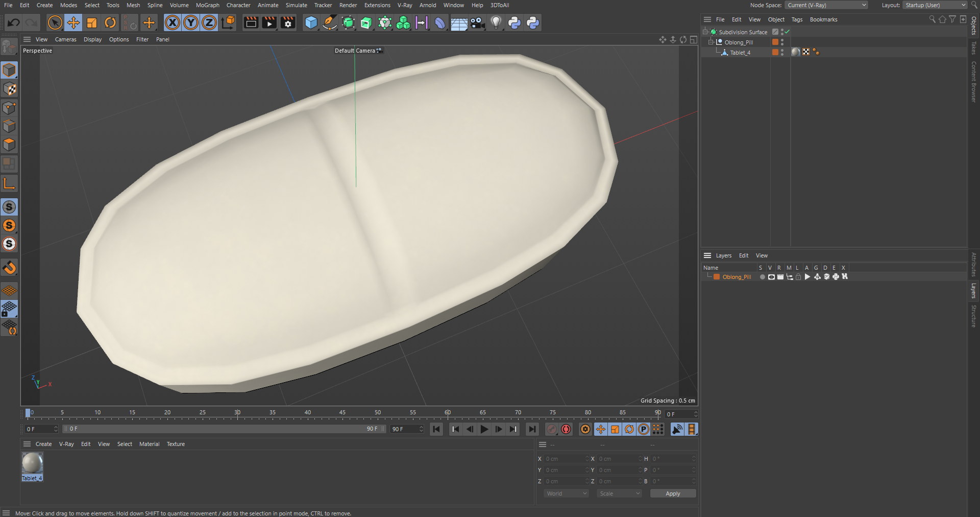Viewport: 980px width, 517px height.
Task: Open the Simulate menu
Action: coord(296,5)
